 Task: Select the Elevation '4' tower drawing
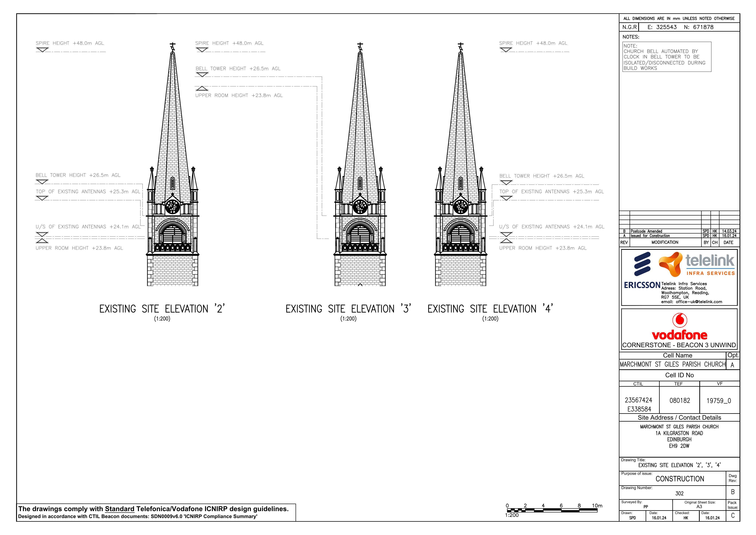461,164
